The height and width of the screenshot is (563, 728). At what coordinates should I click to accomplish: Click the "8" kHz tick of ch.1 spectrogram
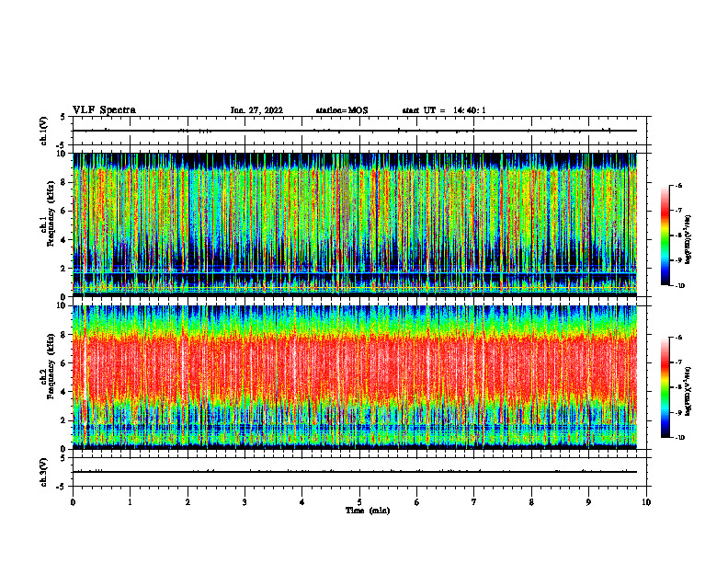64,182
